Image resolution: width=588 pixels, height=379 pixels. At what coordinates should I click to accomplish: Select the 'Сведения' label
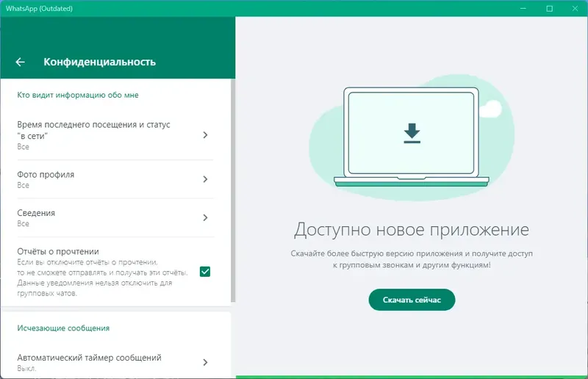pos(36,213)
